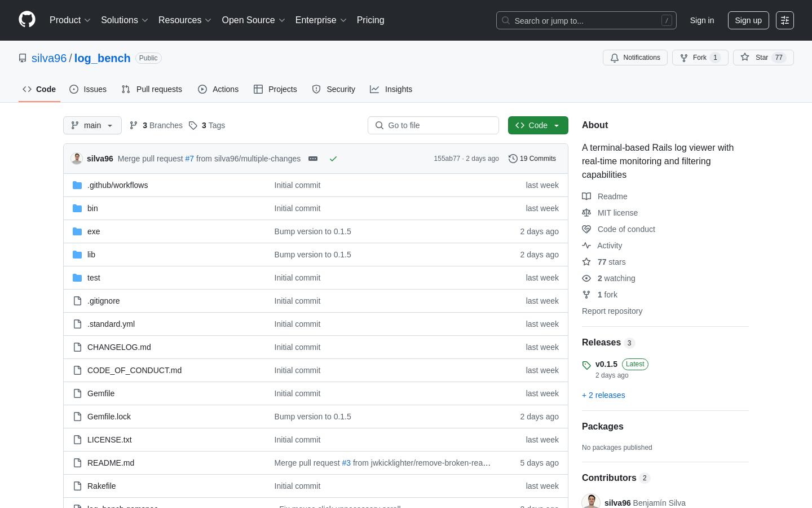Open the README.md file
Image resolution: width=812 pixels, height=508 pixels.
tap(111, 463)
